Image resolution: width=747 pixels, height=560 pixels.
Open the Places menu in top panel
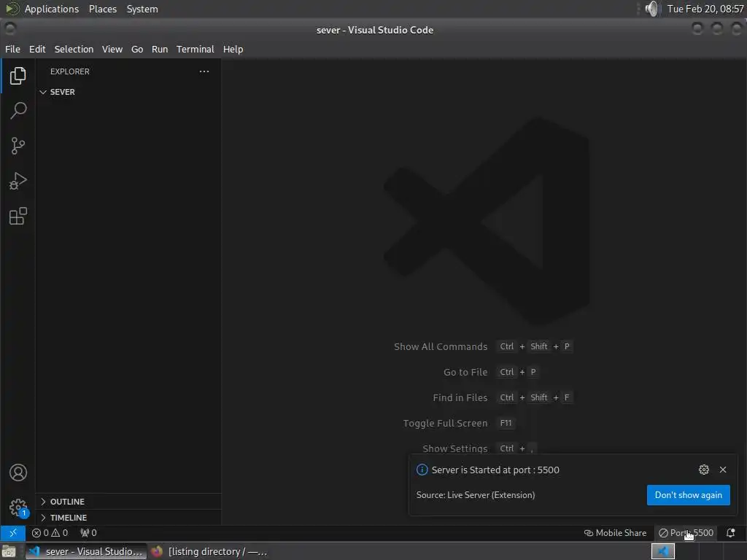(102, 9)
